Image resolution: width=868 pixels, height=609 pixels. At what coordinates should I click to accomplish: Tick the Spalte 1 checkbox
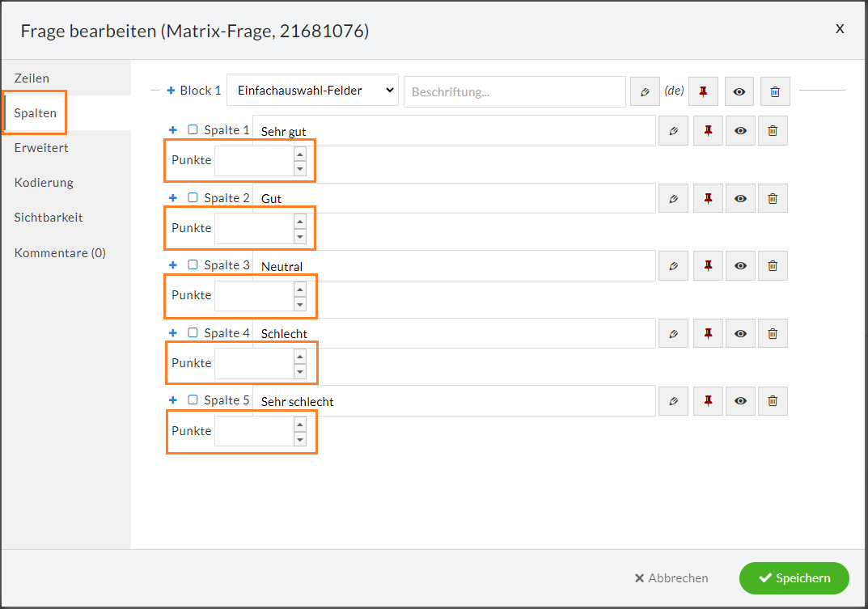193,129
